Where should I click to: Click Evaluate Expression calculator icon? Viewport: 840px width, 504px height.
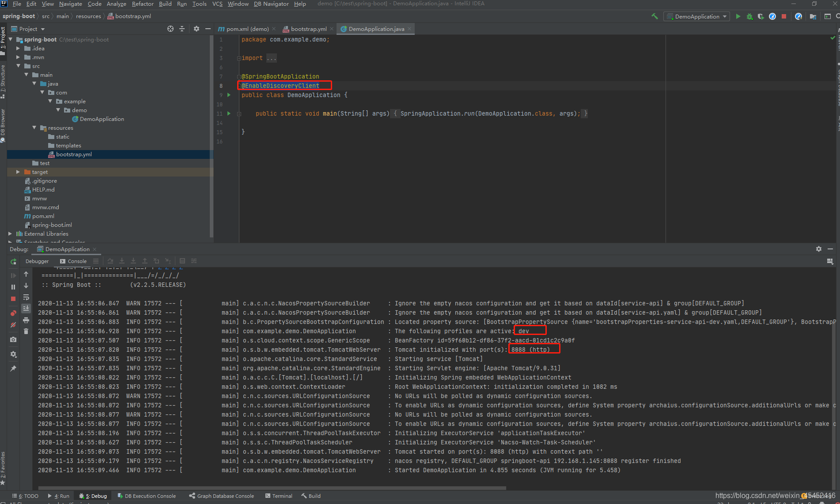(x=182, y=261)
